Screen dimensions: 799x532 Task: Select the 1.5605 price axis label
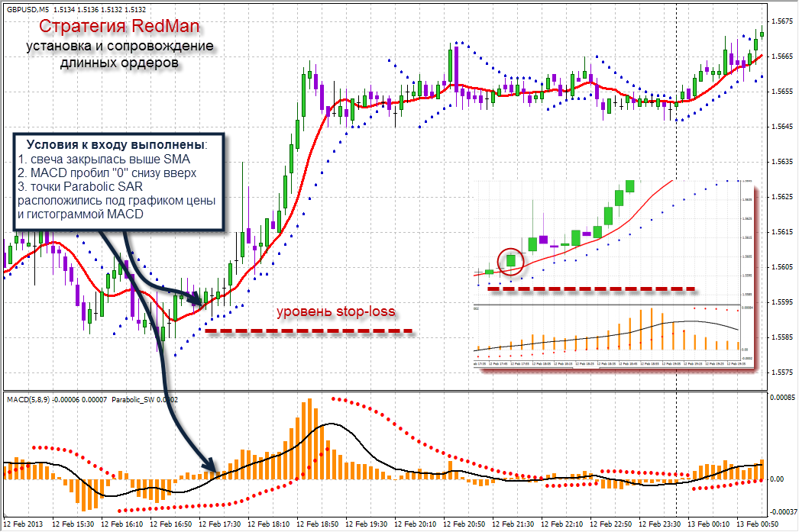pos(782,267)
